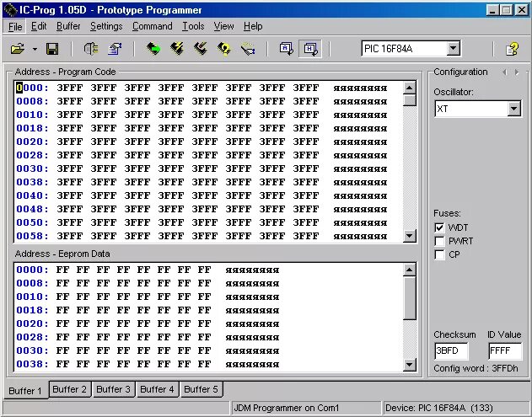Click the Save floppy disk icon
532x417 pixels.
pyautogui.click(x=52, y=49)
